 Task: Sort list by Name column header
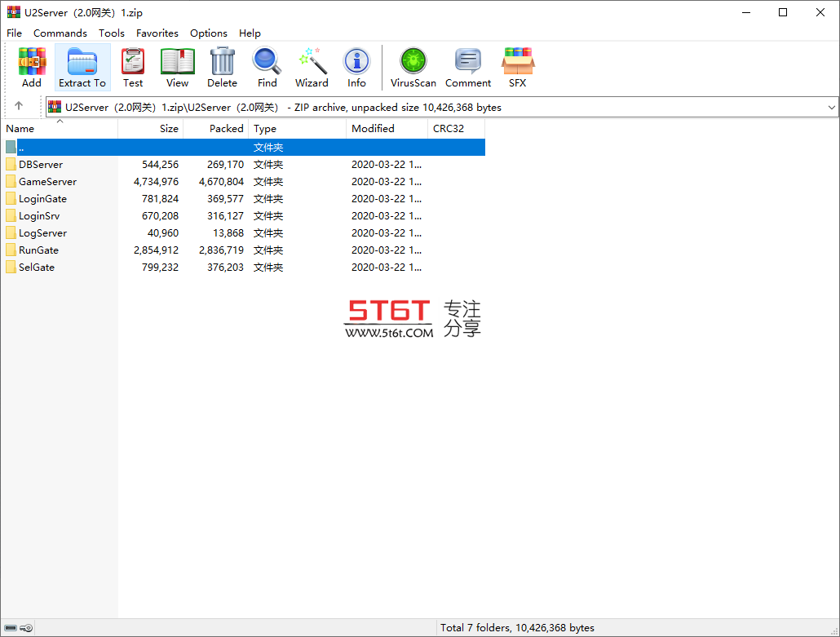click(x=59, y=129)
